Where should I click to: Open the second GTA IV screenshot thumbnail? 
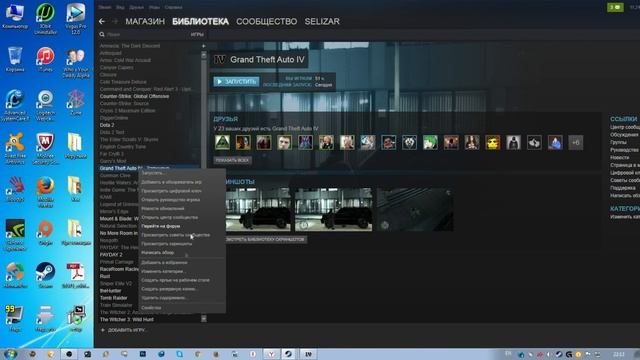333,209
